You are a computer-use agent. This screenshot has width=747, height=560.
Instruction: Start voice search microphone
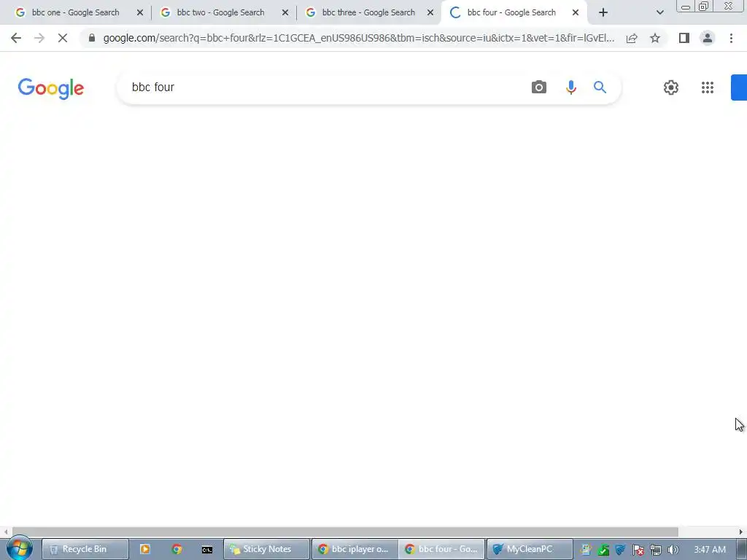(570, 87)
